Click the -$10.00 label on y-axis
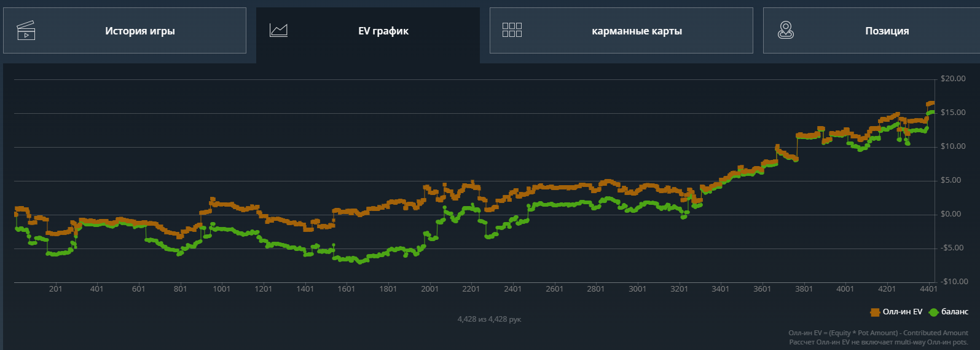This screenshot has width=980, height=350. click(954, 282)
